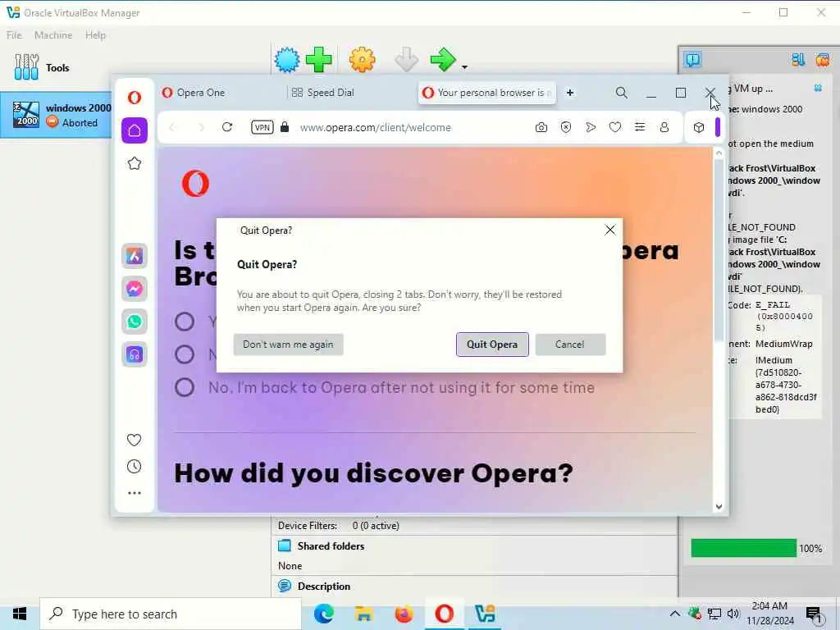Screen dimensions: 840x630
Task: Open VirtualBox Machine menu
Action: coord(53,34)
